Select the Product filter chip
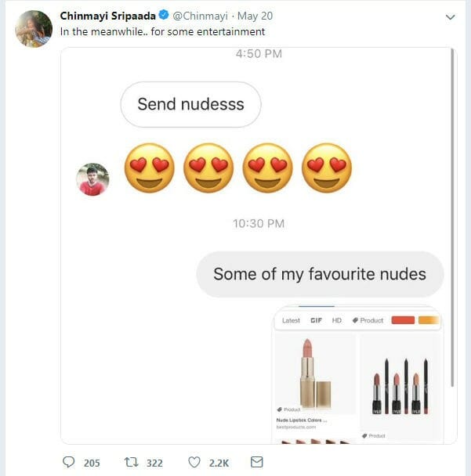The image size is (471, 476). (368, 320)
